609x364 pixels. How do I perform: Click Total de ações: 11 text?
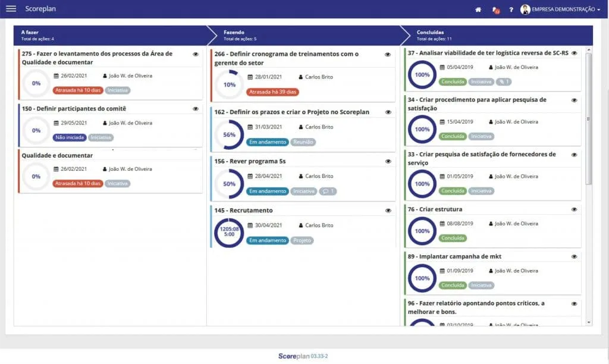coord(434,39)
